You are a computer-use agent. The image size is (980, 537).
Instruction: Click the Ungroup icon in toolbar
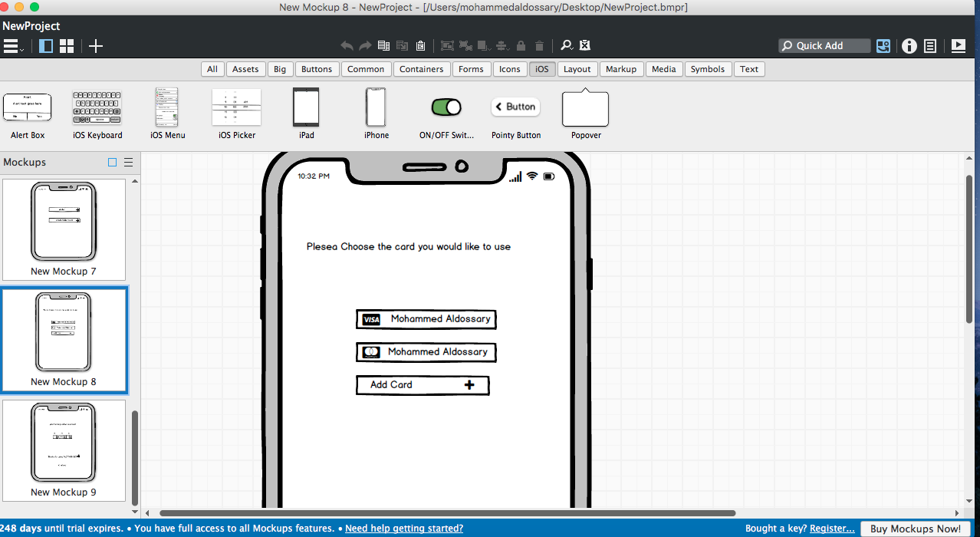(465, 46)
